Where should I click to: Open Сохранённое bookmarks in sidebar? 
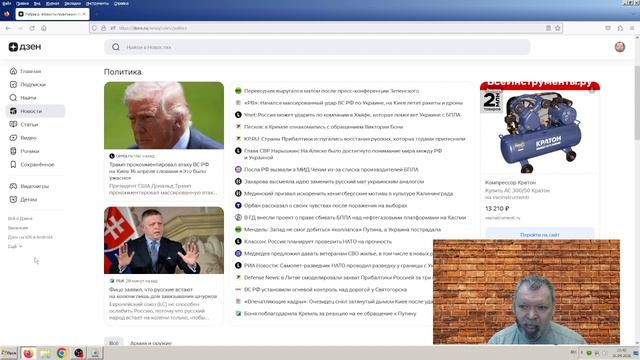32,164
